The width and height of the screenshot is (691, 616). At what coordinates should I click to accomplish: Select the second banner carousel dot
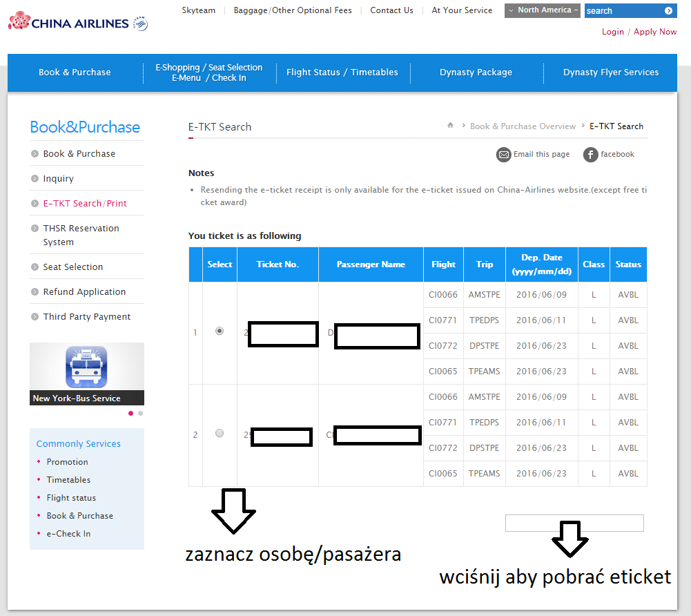[141, 413]
